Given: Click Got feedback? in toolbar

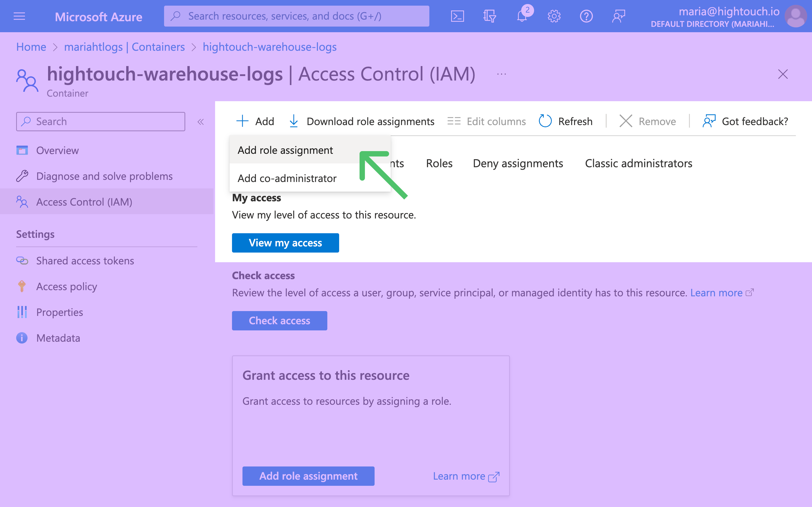Looking at the screenshot, I should (745, 121).
